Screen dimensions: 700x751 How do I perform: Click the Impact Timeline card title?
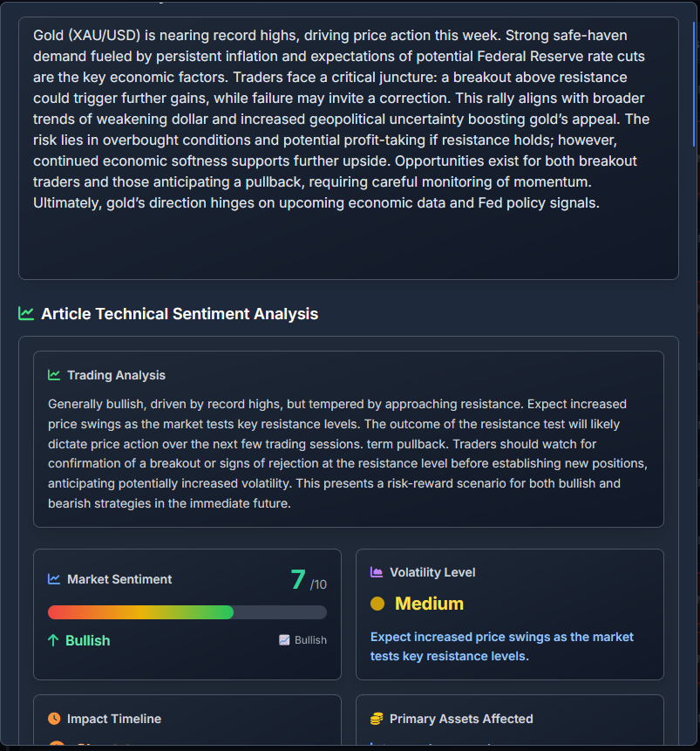pyautogui.click(x=114, y=719)
